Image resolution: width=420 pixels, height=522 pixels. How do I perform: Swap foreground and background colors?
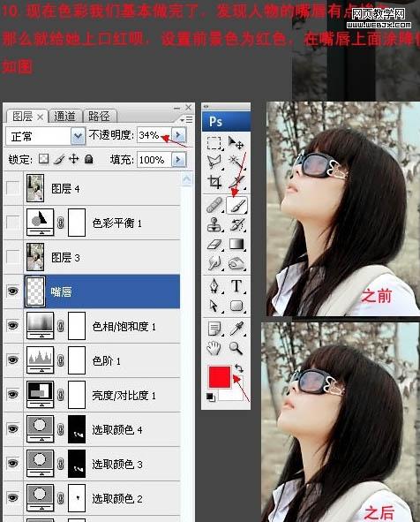239,368
